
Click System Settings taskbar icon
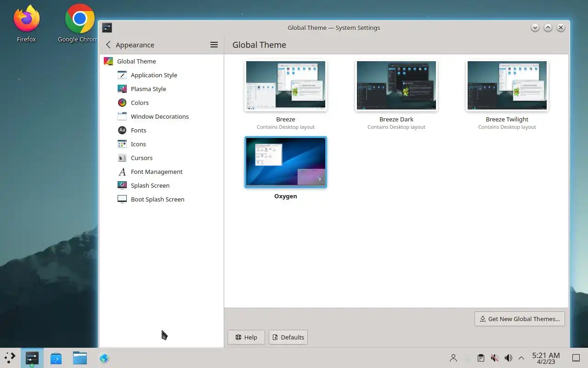(x=32, y=358)
